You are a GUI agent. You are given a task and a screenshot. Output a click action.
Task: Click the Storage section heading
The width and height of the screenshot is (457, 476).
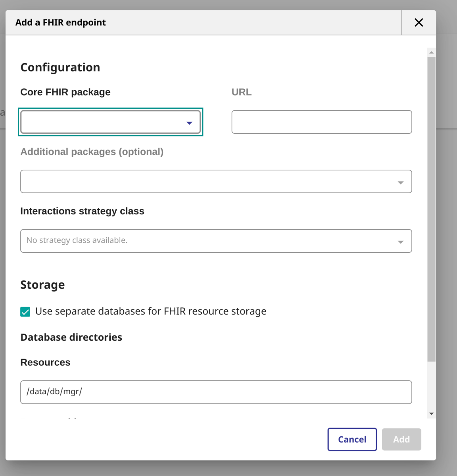[x=42, y=285]
